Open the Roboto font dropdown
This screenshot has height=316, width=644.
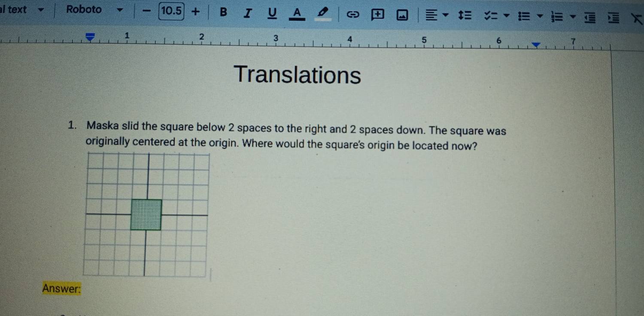click(94, 9)
